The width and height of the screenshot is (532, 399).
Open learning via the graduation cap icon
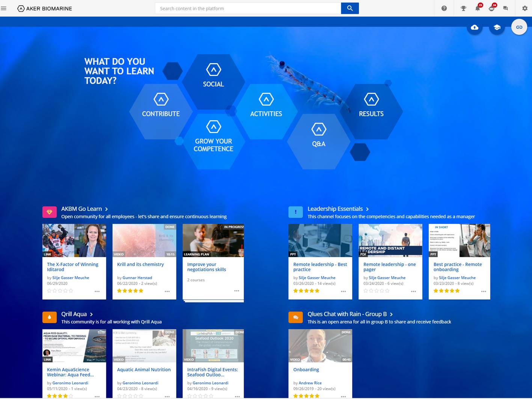[497, 27]
